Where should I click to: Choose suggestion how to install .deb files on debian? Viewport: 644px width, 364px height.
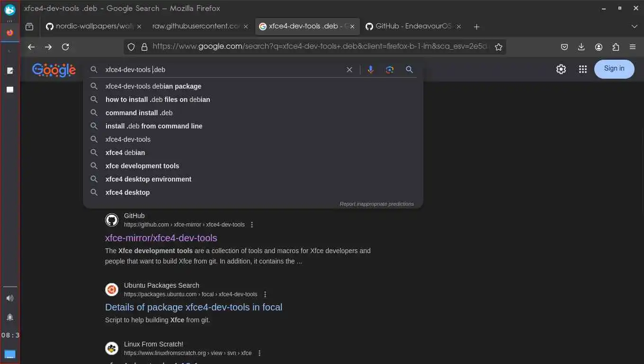coord(253,100)
